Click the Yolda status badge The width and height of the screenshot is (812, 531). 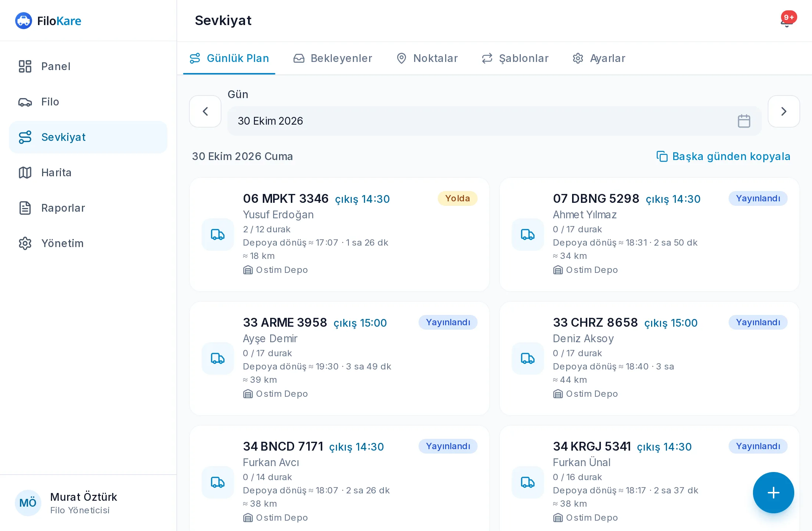457,198
